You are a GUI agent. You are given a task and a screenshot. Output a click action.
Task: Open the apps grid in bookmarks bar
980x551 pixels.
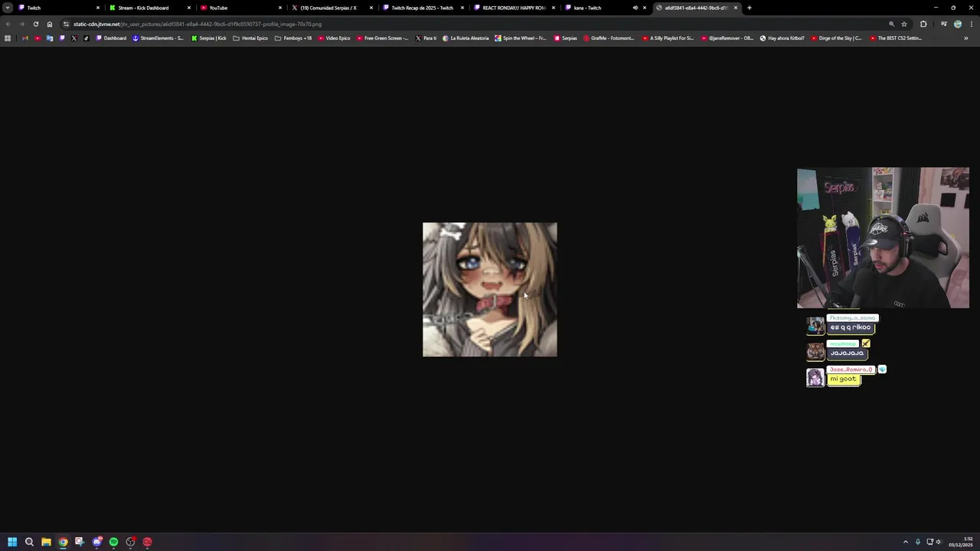8,38
